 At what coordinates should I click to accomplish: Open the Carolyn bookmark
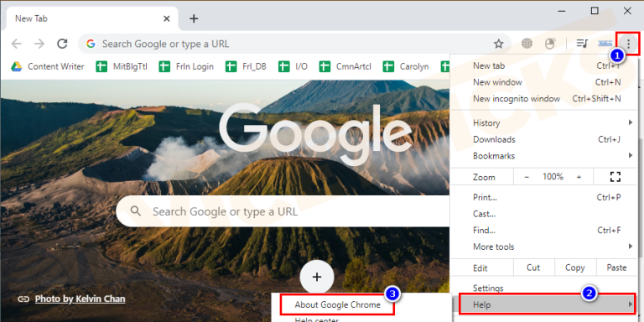coord(406,66)
